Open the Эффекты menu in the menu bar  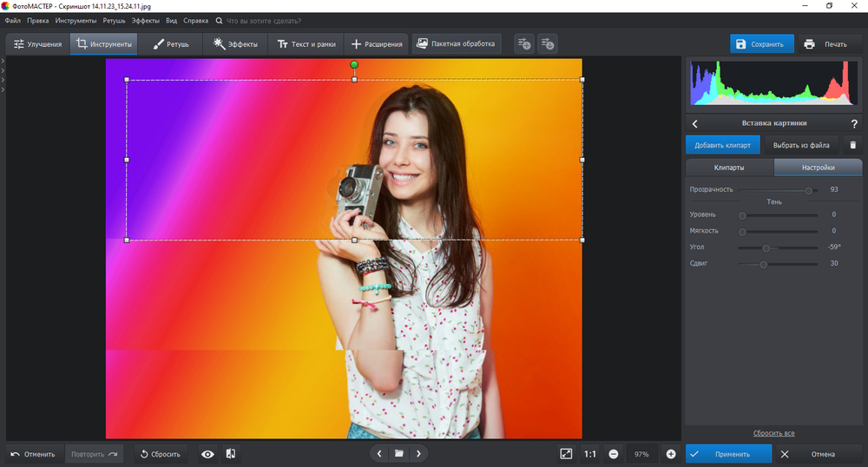tap(145, 20)
